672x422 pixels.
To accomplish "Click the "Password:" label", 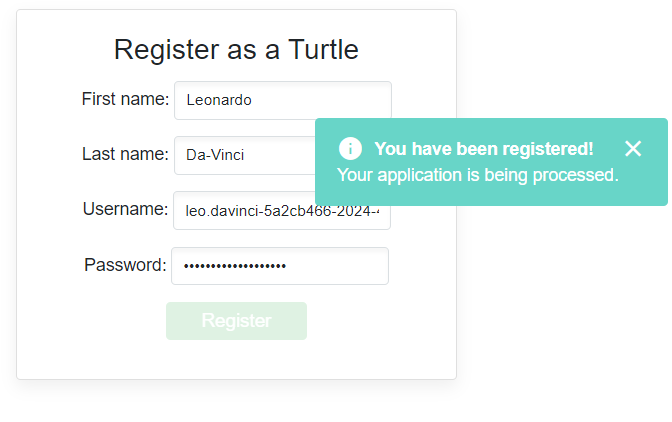I will [x=125, y=265].
